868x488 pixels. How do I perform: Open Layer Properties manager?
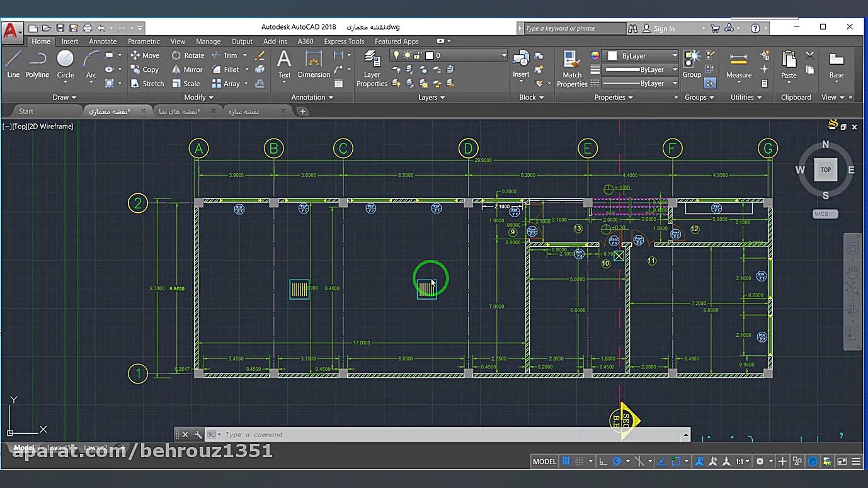click(x=372, y=68)
